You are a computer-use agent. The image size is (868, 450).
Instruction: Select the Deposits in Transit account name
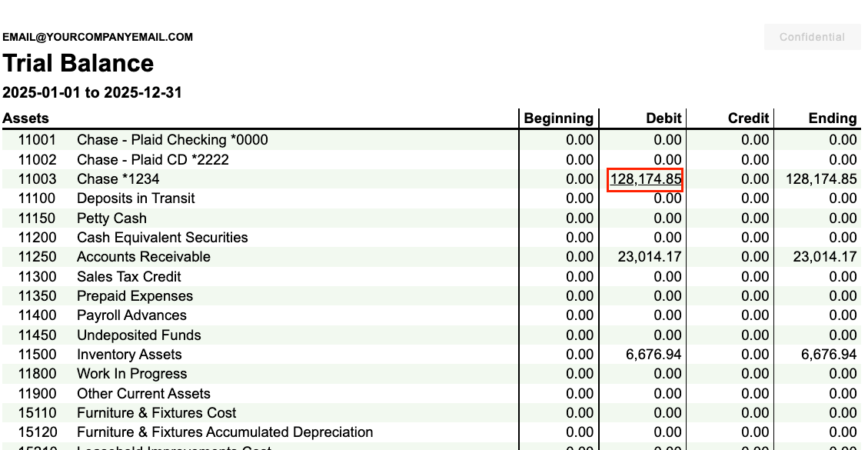(135, 198)
